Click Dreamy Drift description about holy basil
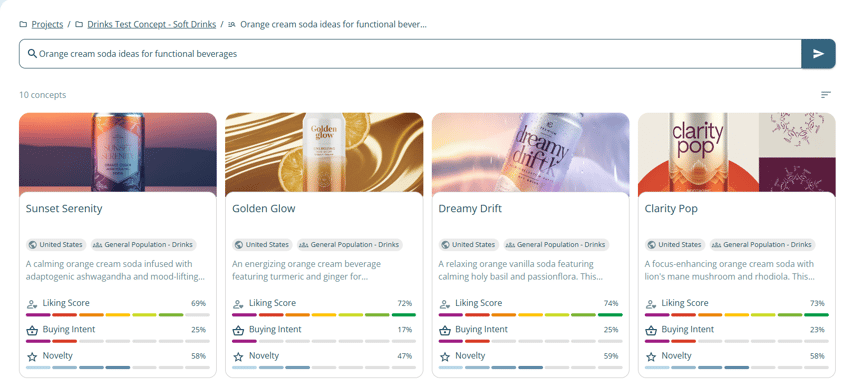This screenshot has width=852, height=387. (x=521, y=270)
